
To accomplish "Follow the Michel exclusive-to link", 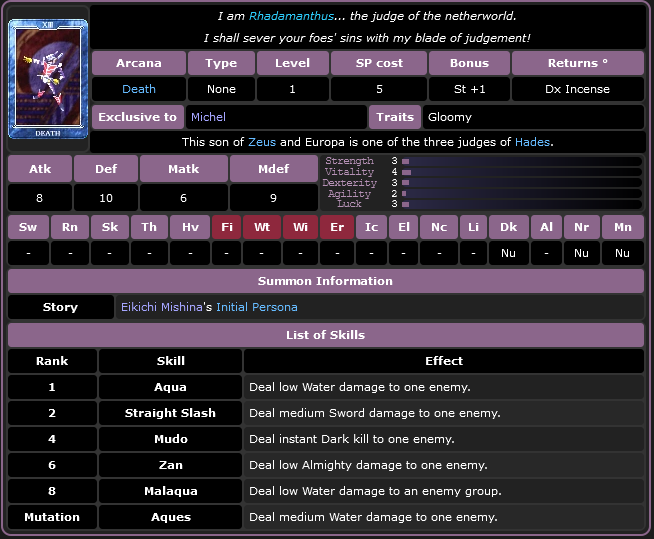I will point(208,117).
